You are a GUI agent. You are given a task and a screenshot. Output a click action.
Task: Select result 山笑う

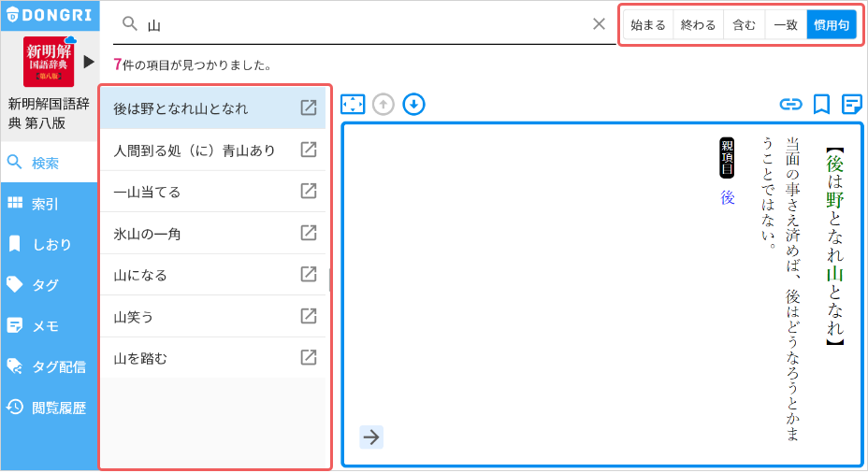point(212,317)
